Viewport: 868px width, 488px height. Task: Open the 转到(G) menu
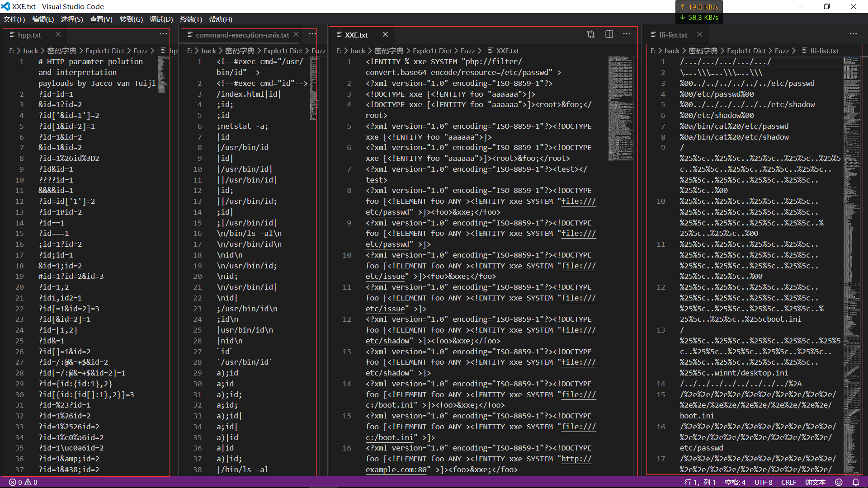pos(131,19)
